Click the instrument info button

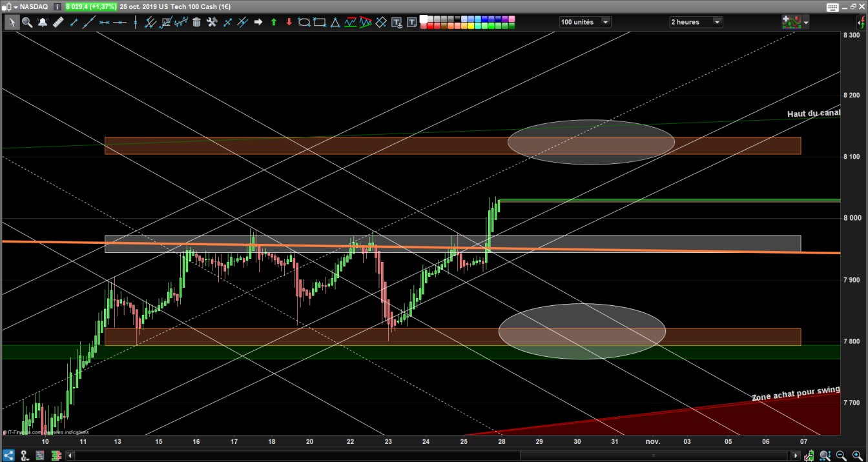click(57, 6)
